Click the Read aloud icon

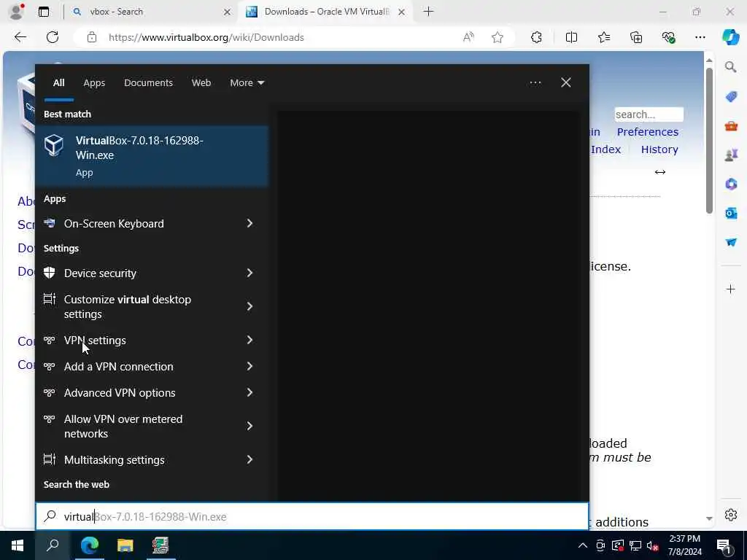click(469, 37)
